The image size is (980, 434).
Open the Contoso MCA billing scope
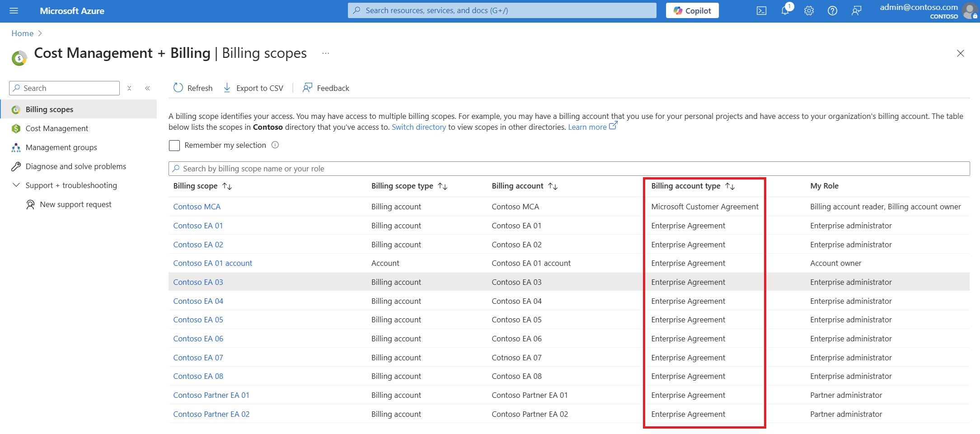click(x=197, y=207)
